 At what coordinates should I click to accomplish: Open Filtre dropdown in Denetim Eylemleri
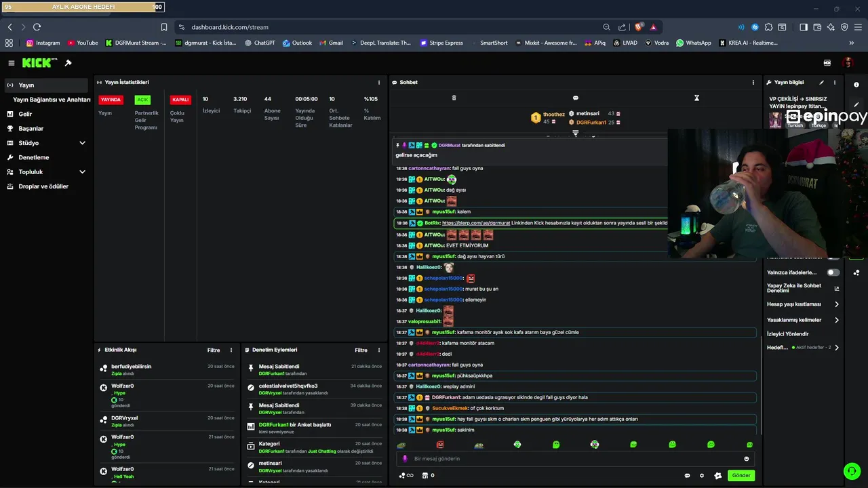(361, 350)
